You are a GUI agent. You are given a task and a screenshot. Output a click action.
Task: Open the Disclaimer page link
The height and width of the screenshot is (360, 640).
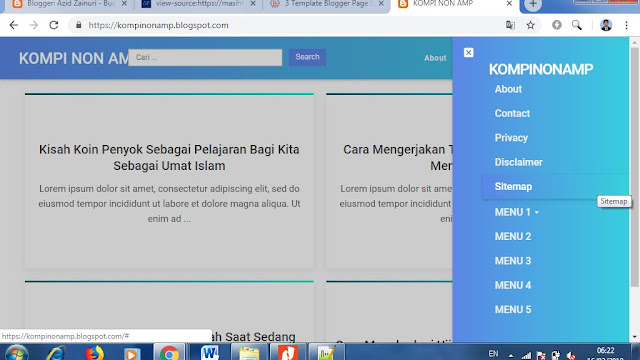coord(518,162)
